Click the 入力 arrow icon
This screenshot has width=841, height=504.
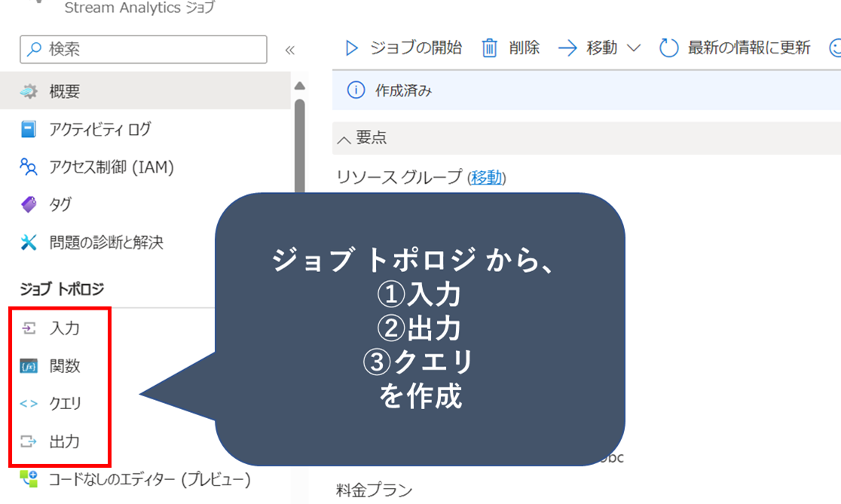tap(29, 328)
